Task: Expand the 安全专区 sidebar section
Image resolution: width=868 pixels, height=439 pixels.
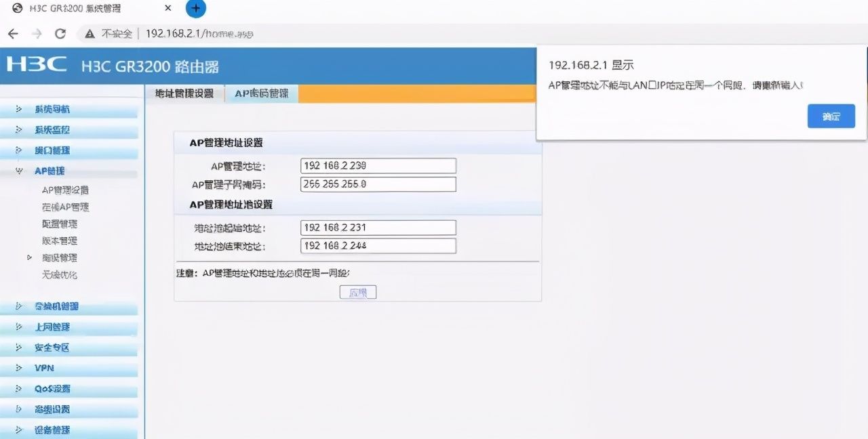Action: [x=52, y=348]
